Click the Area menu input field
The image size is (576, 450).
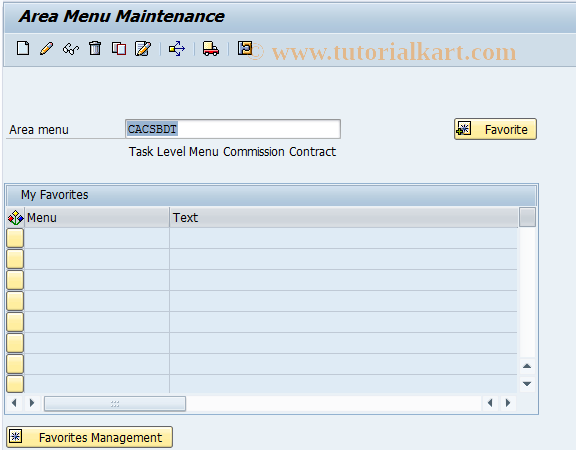click(x=233, y=129)
